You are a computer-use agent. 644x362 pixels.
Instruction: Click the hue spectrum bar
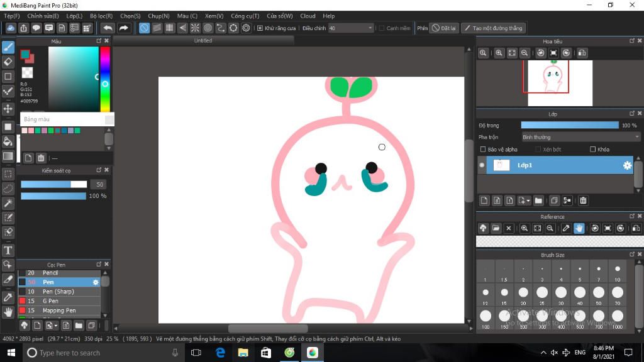[x=105, y=79]
